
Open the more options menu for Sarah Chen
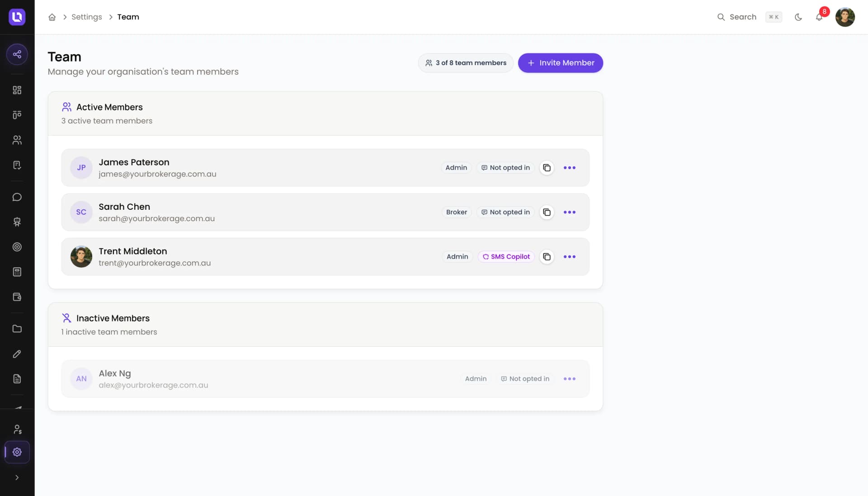[570, 212]
